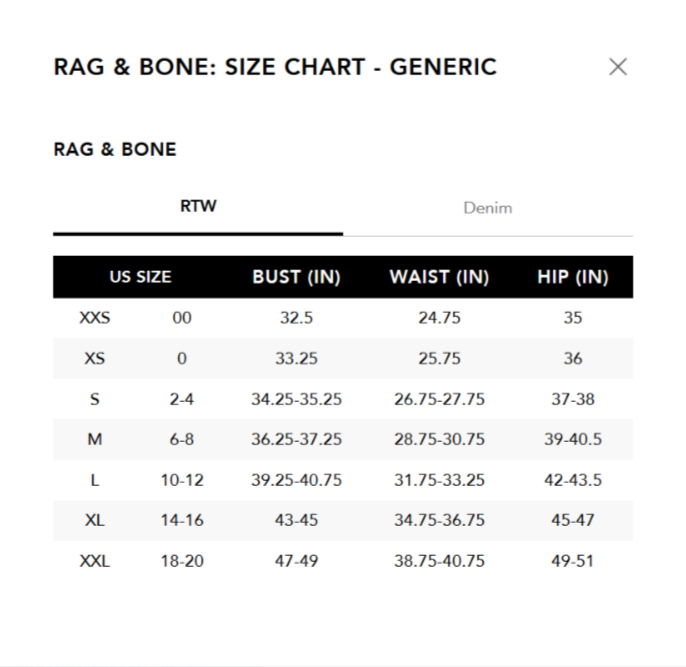Click the XXL size label
686x667 pixels.
pos(95,561)
